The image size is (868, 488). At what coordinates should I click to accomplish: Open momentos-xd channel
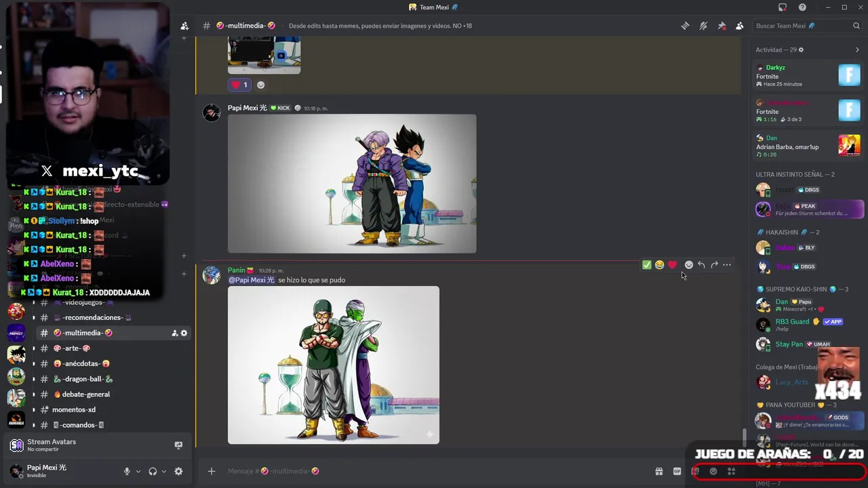(74, 410)
